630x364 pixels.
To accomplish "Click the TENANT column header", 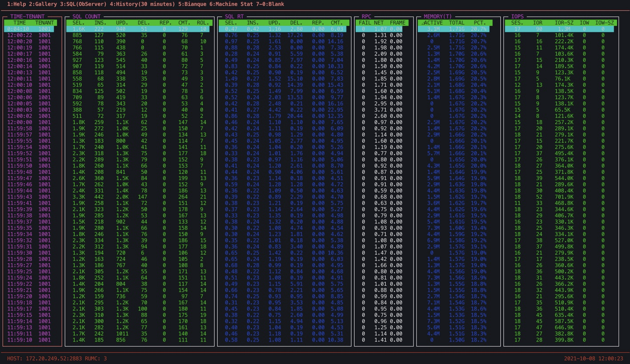I will (x=44, y=23).
